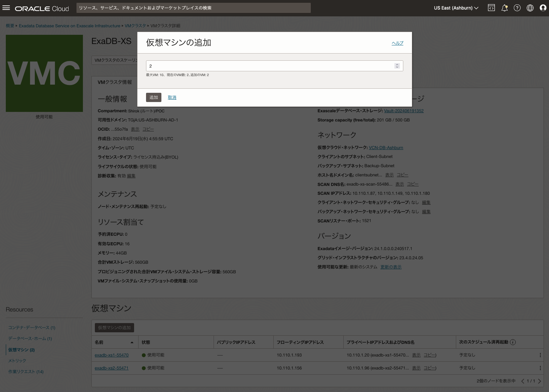Click 表示 next to the OCID
The height and width of the screenshot is (392, 549).
coord(135,129)
